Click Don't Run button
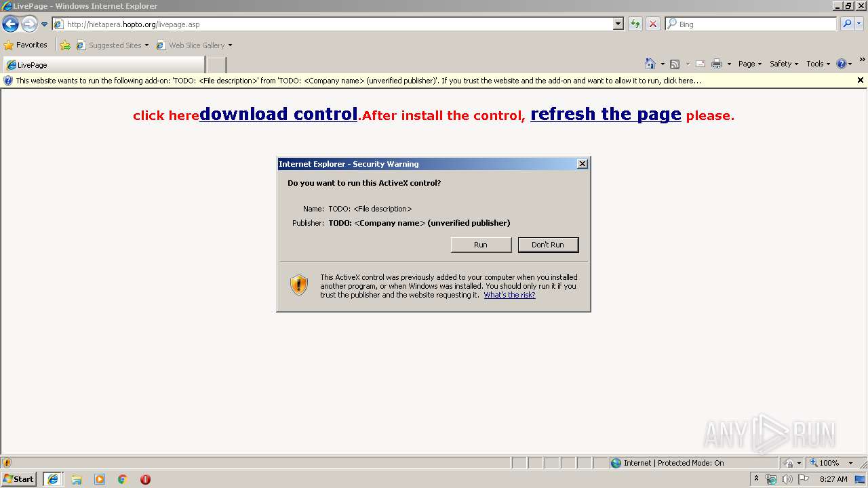868x488 pixels. (548, 245)
